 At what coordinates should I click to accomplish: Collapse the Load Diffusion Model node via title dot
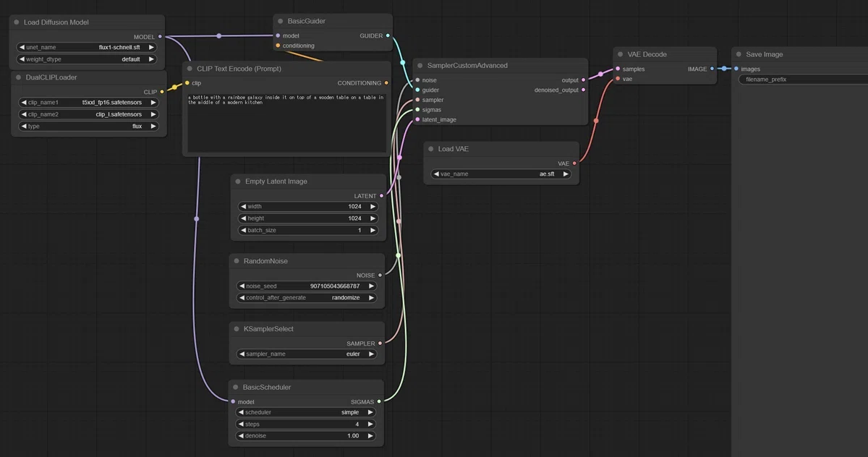16,22
